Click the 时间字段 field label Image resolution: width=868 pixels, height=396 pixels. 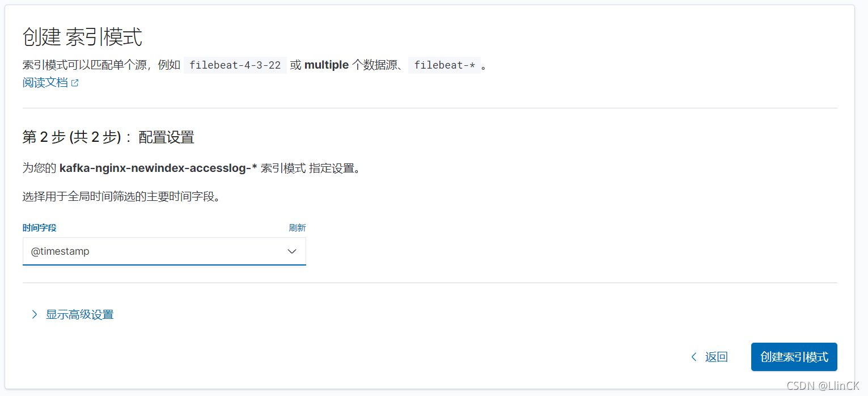pos(40,228)
